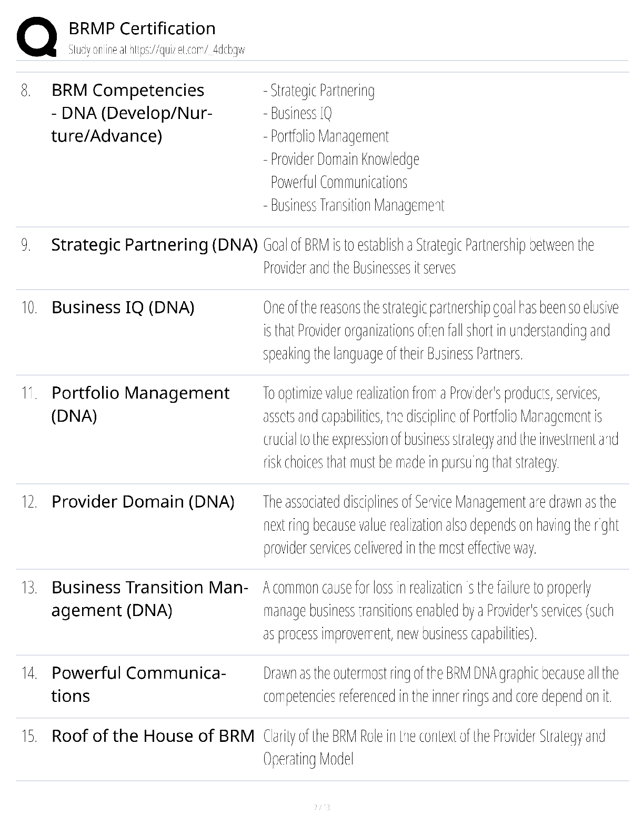The image size is (644, 834).
Task: Click definition about outermost ring of DNA
Action: [441, 684]
